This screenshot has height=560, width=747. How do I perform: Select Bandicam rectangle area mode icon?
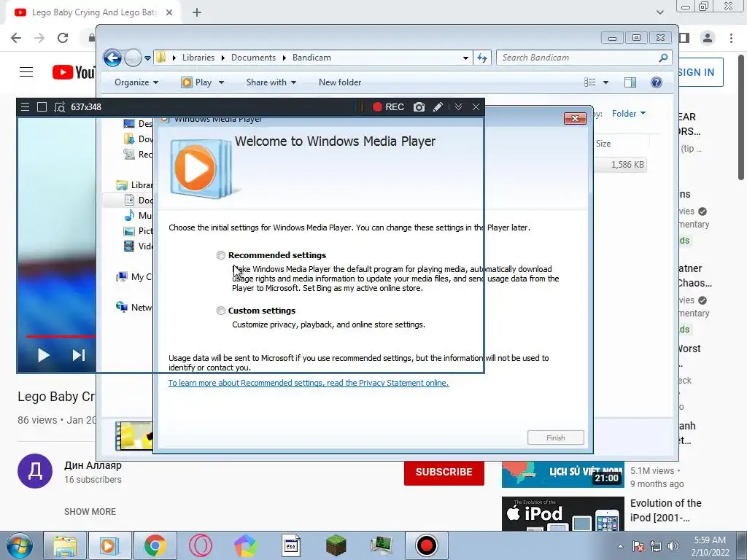42,107
